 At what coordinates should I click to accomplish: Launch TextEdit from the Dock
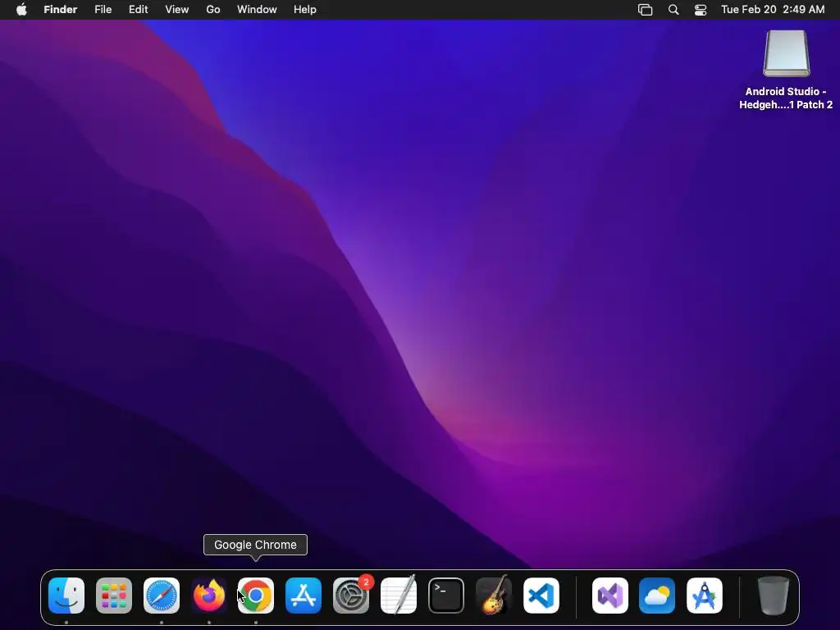[x=399, y=596]
